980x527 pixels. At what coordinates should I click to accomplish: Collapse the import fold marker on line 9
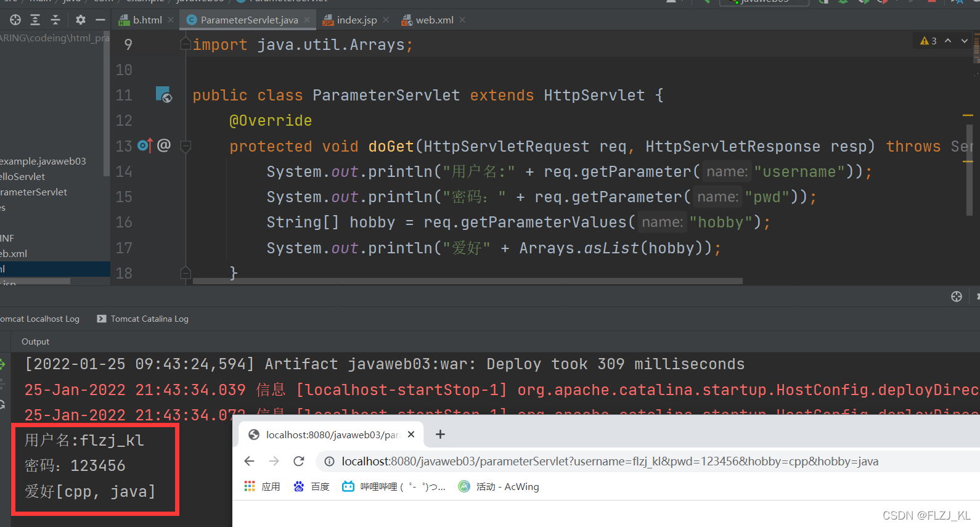(185, 44)
